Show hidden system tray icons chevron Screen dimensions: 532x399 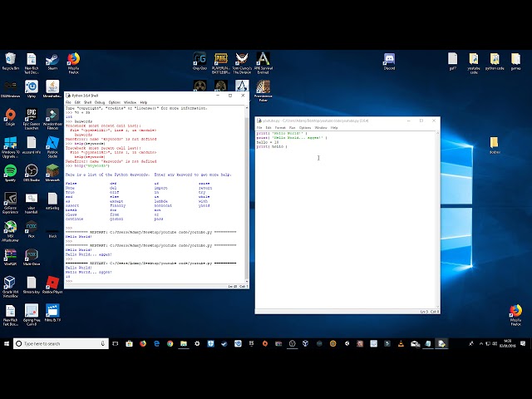481,343
